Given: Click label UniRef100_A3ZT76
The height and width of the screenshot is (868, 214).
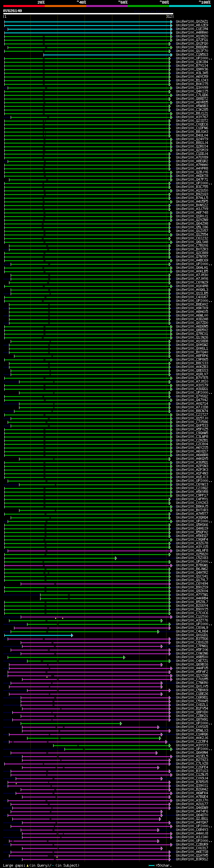Looking at the screenshot, I should (x=192, y=620).
